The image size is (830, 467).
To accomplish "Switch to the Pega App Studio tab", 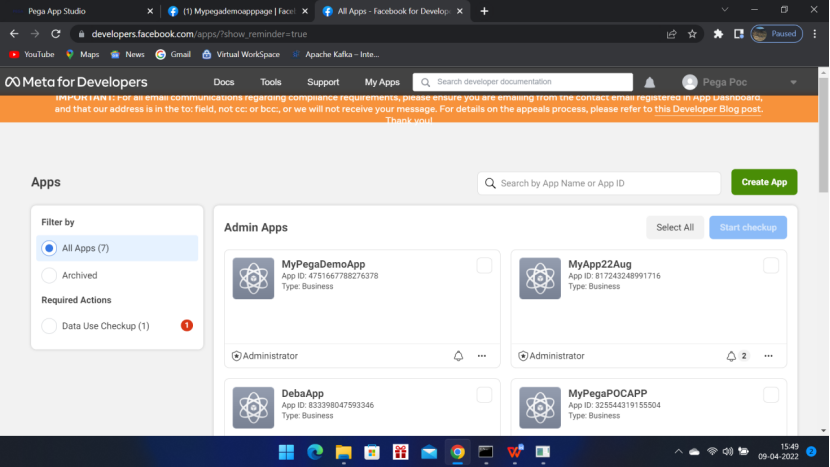I will point(80,11).
